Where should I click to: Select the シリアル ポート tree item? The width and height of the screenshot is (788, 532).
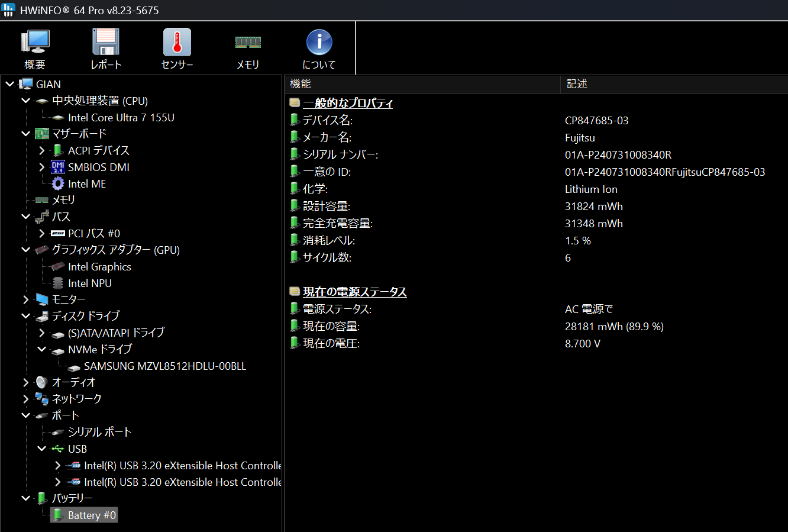[x=99, y=432]
